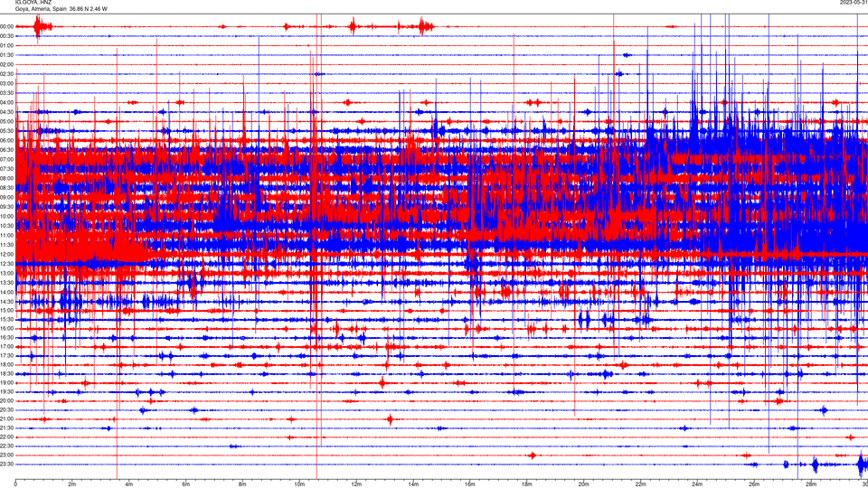
Task: Click the 4m tick on the minute axis
Action: [129, 484]
